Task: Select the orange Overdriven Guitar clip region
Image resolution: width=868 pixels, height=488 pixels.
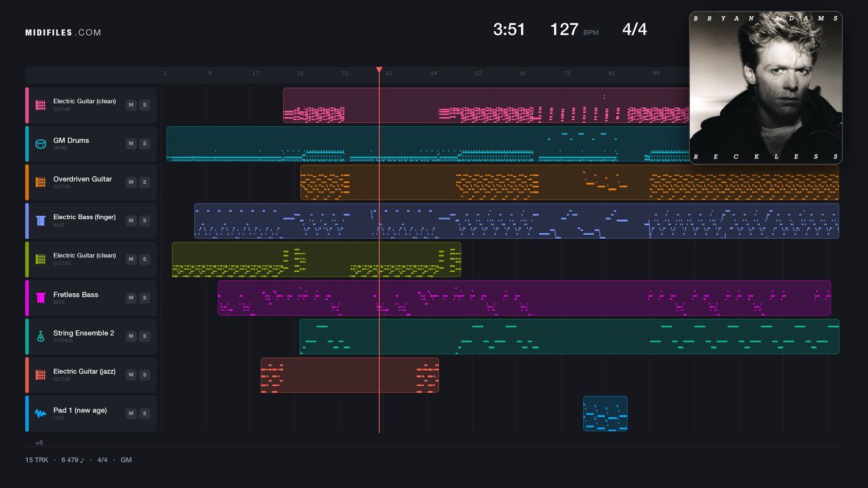Action: point(569,182)
